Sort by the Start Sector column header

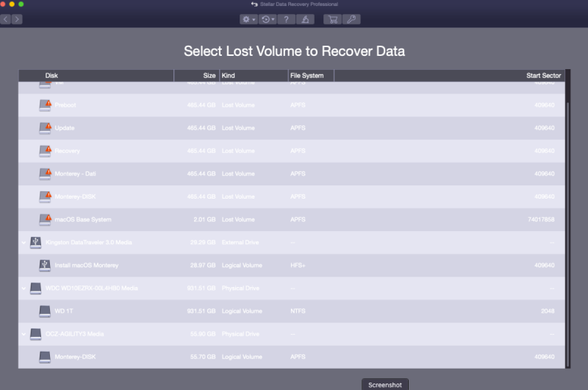450,76
